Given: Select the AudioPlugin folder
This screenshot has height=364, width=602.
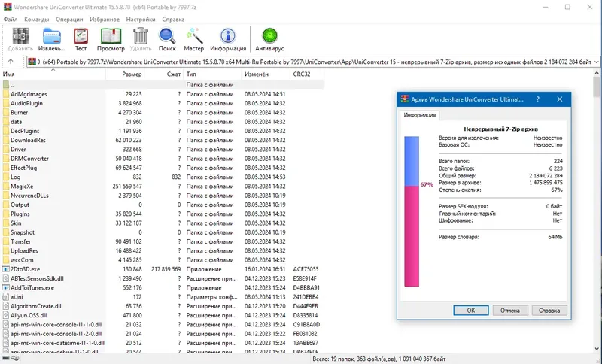Looking at the screenshot, I should pyautogui.click(x=26, y=103).
